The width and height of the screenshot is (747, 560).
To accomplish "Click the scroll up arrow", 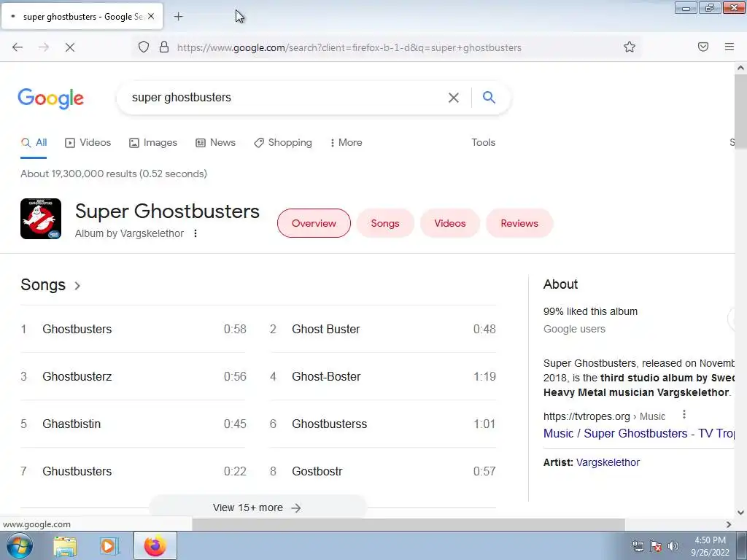I will tap(741, 68).
